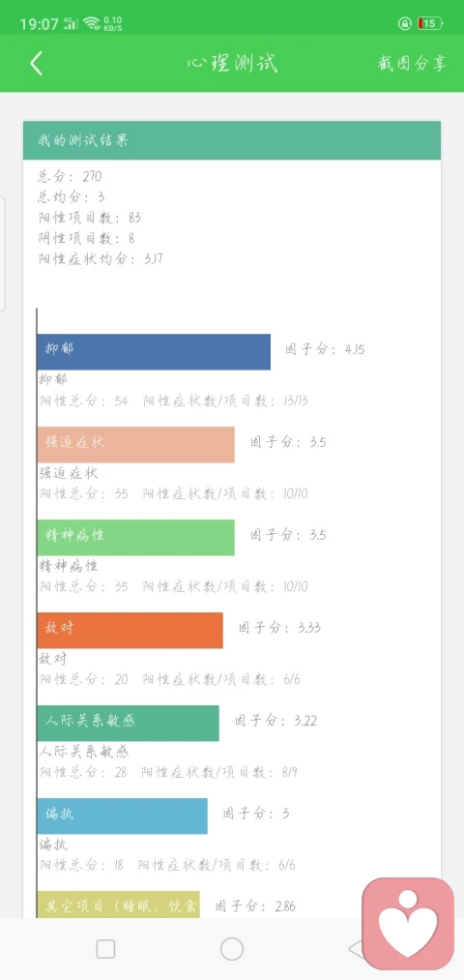Select the sky blue 偏执 bar

pos(122,816)
